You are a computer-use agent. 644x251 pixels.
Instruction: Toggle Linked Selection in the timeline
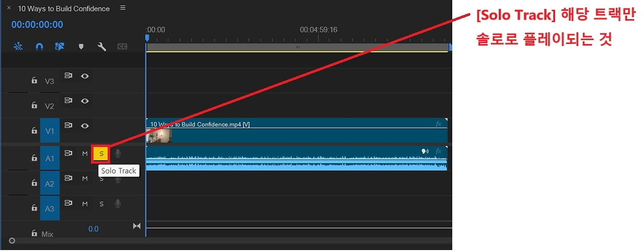60,46
